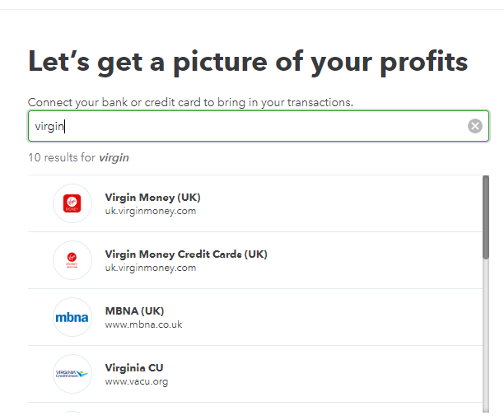Image resolution: width=504 pixels, height=420 pixels.
Task: Click the partially visible fifth result logo
Action: (72, 414)
